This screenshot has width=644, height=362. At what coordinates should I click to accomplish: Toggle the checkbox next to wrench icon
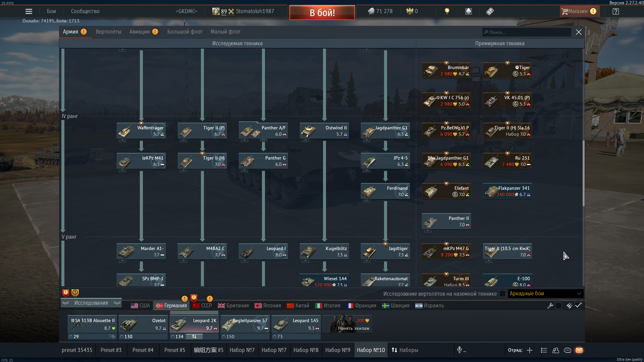[558, 306]
